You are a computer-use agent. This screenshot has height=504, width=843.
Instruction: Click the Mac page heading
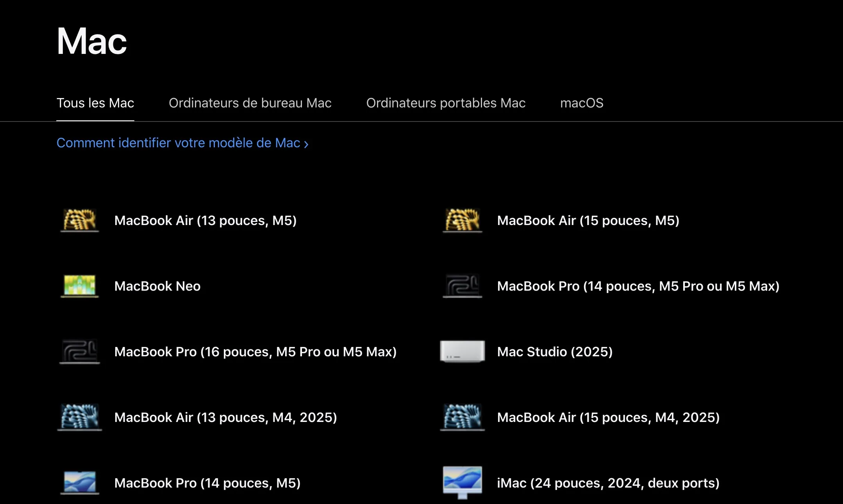92,40
